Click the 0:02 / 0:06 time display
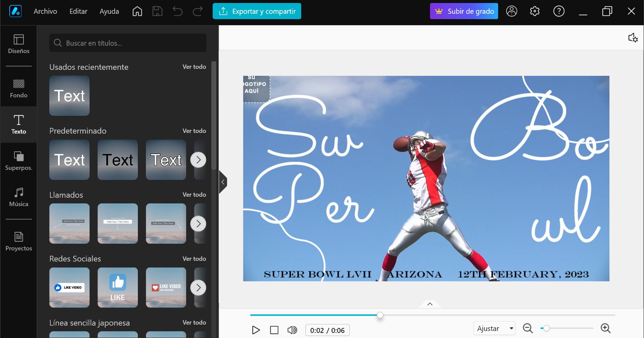The width and height of the screenshot is (644, 338). pos(327,330)
